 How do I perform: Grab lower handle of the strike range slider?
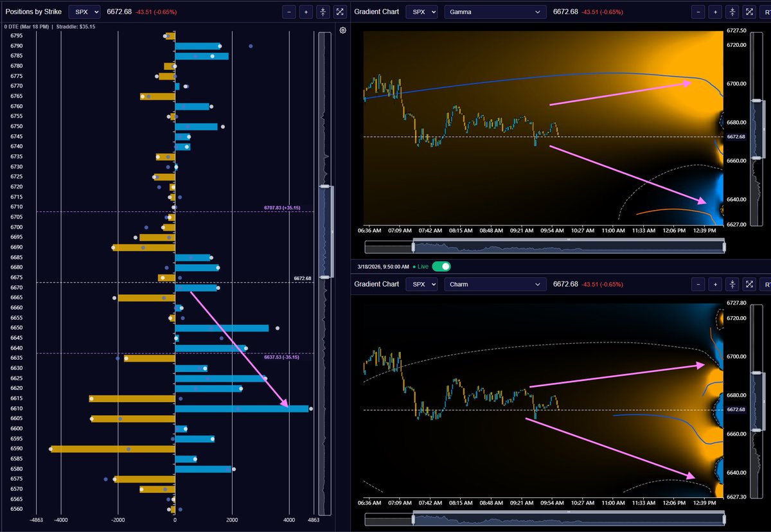(x=325, y=277)
